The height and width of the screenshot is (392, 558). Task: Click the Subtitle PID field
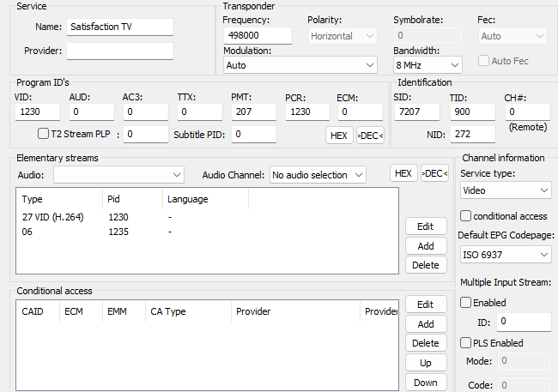254,135
